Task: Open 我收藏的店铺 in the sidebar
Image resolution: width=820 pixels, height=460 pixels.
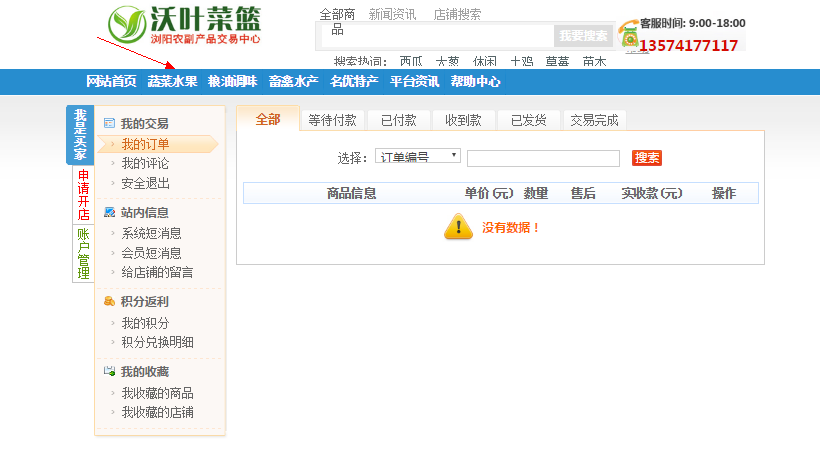Action: (157, 412)
